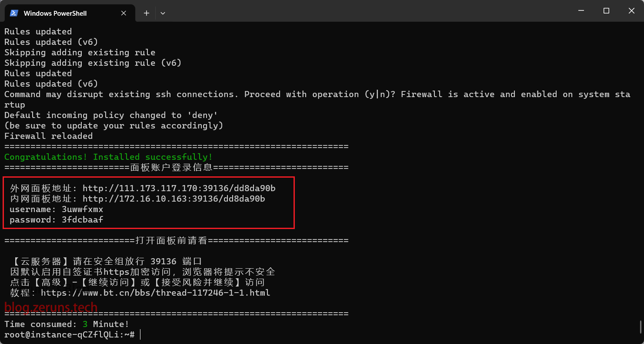The width and height of the screenshot is (644, 344).
Task: Place cursor at the root shell prompt
Action: (x=140, y=335)
